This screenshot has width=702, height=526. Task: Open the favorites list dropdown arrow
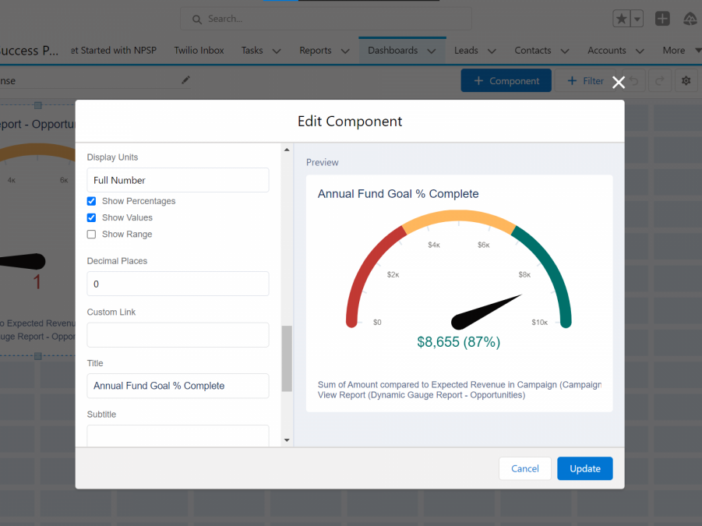(637, 19)
